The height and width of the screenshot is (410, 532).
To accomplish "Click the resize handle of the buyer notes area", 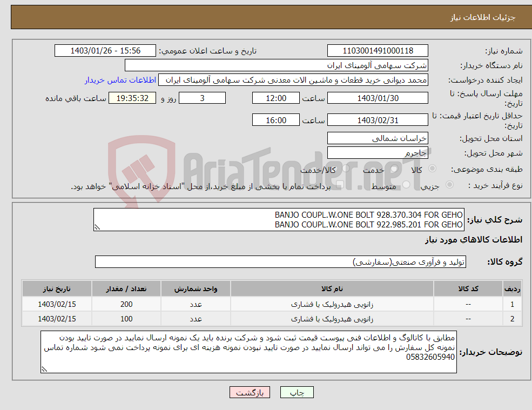I will pos(44,369).
